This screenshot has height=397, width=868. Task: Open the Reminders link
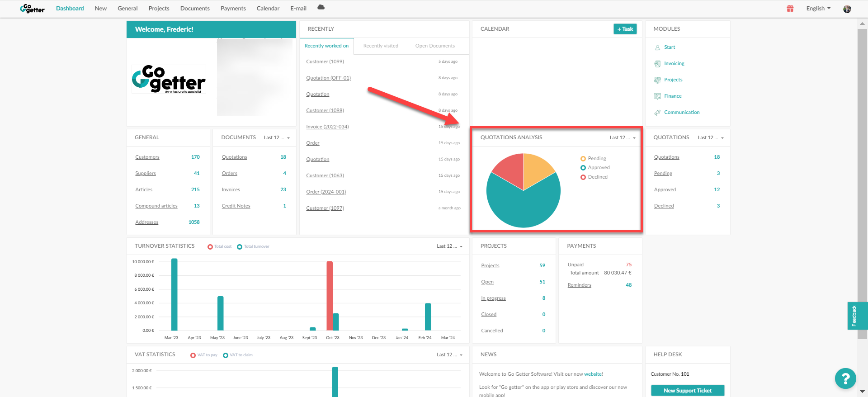pos(580,285)
